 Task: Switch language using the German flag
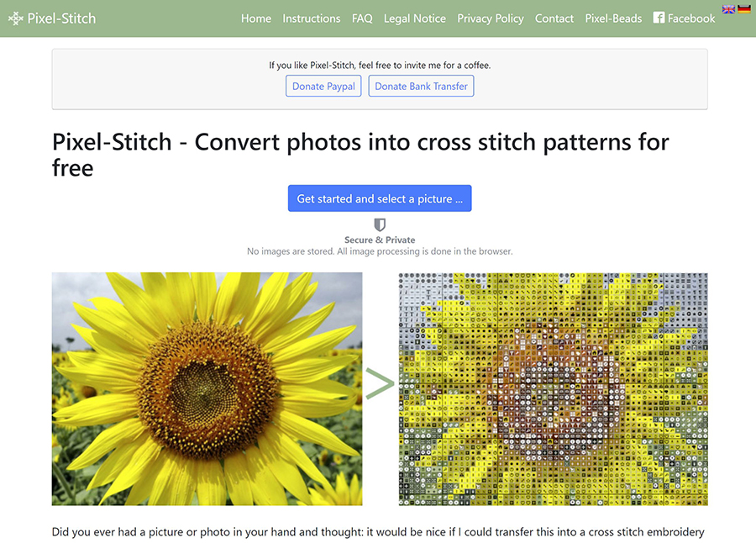pyautogui.click(x=744, y=9)
